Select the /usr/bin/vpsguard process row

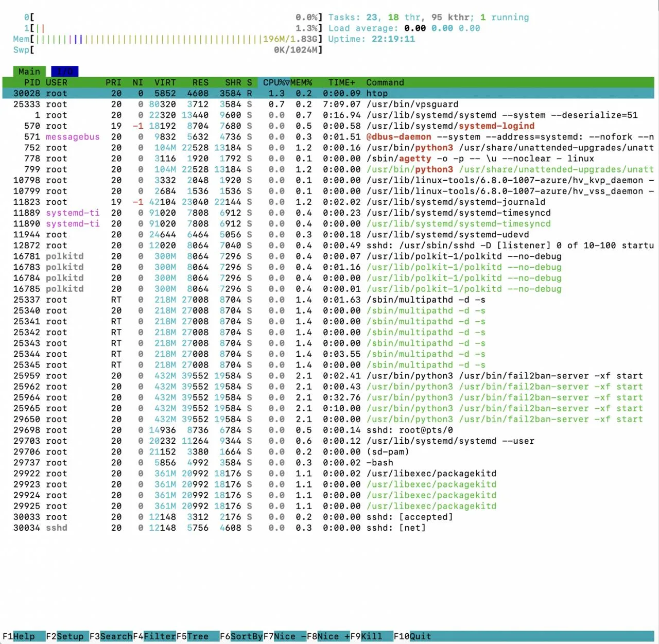(x=328, y=104)
